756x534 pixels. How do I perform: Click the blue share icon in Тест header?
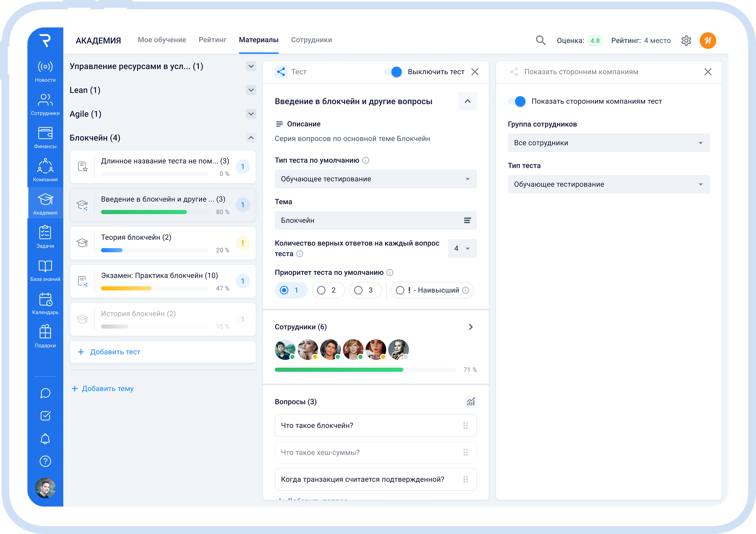[281, 72]
